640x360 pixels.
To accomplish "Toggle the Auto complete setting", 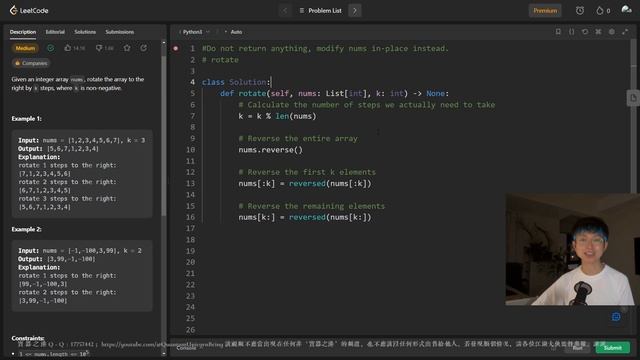I will pos(233,32).
